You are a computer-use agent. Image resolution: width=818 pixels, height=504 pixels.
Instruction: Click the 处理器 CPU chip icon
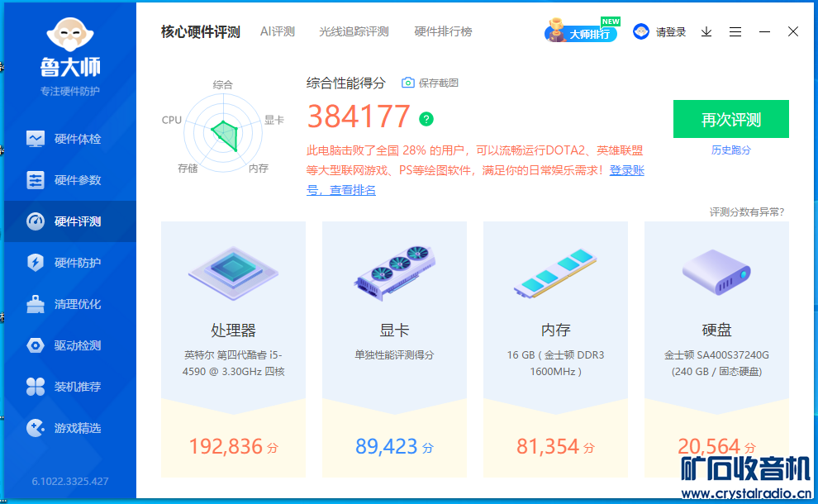tap(233, 273)
